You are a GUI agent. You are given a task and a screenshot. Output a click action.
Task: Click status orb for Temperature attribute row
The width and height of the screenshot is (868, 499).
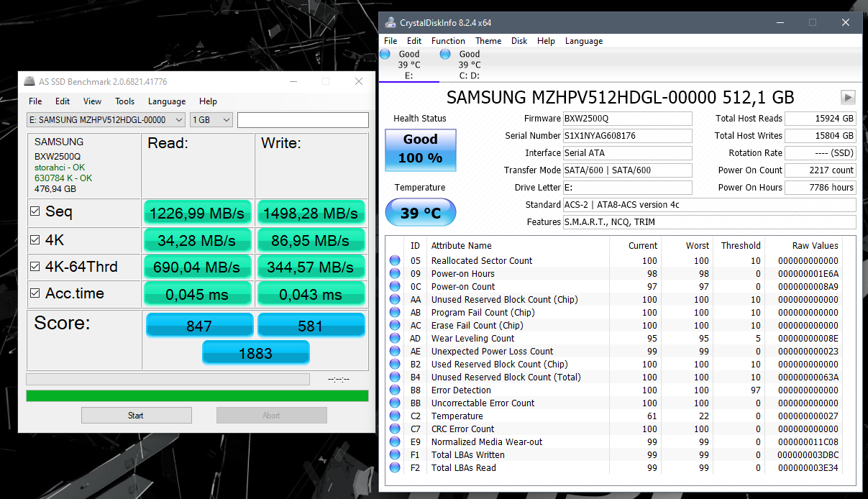[x=395, y=416]
